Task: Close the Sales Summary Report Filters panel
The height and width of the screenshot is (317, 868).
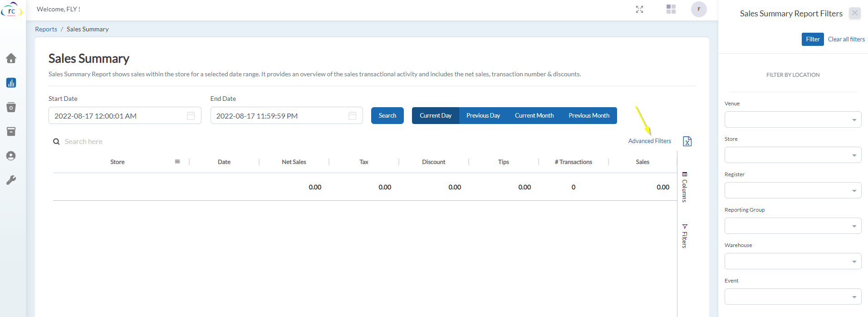Action: (855, 13)
